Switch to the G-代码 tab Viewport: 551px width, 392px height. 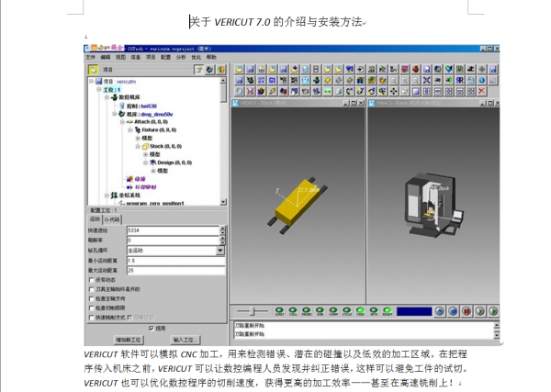[x=112, y=219]
